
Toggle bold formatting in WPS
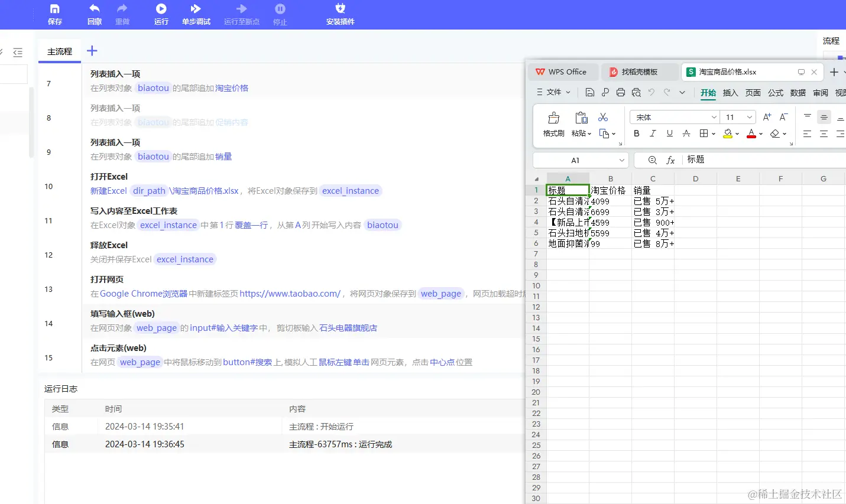(x=637, y=134)
